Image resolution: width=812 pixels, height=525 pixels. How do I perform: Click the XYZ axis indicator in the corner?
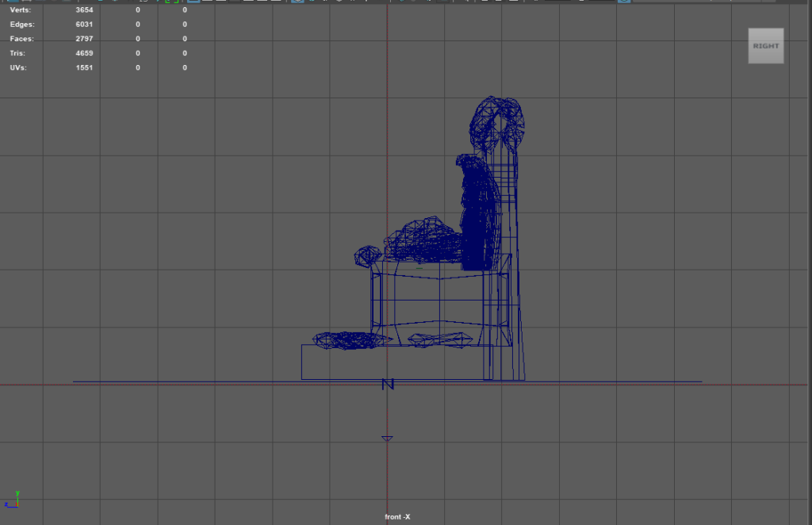(x=12, y=499)
